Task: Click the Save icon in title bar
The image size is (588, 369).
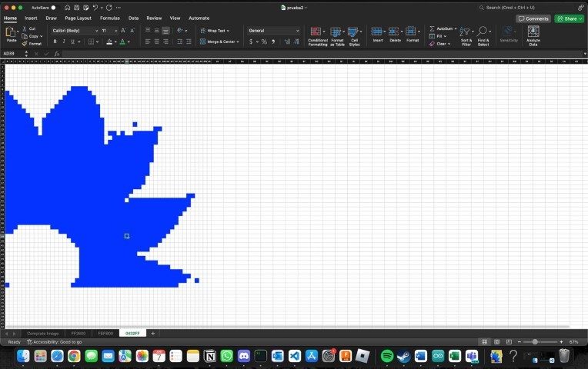Action: (x=76, y=8)
